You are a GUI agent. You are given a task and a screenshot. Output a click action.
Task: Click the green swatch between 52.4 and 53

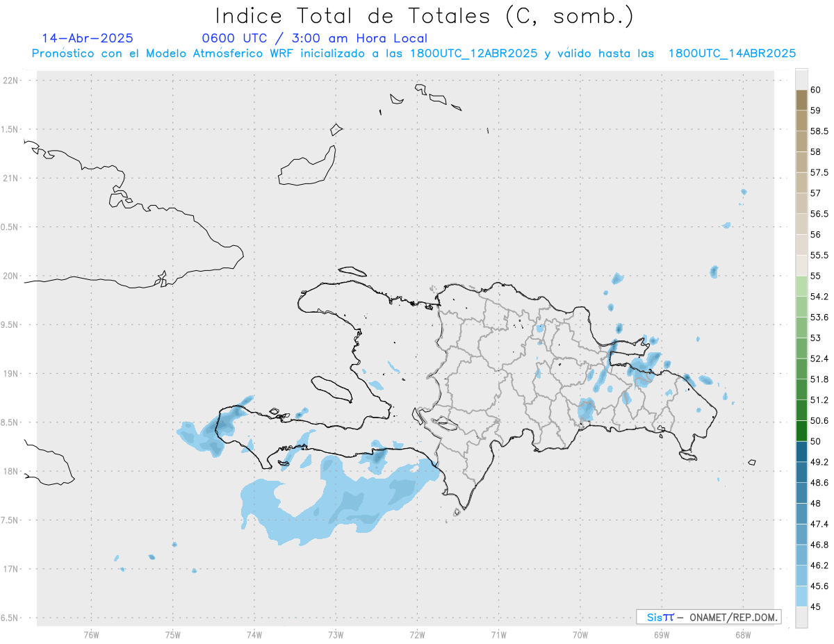(801, 348)
